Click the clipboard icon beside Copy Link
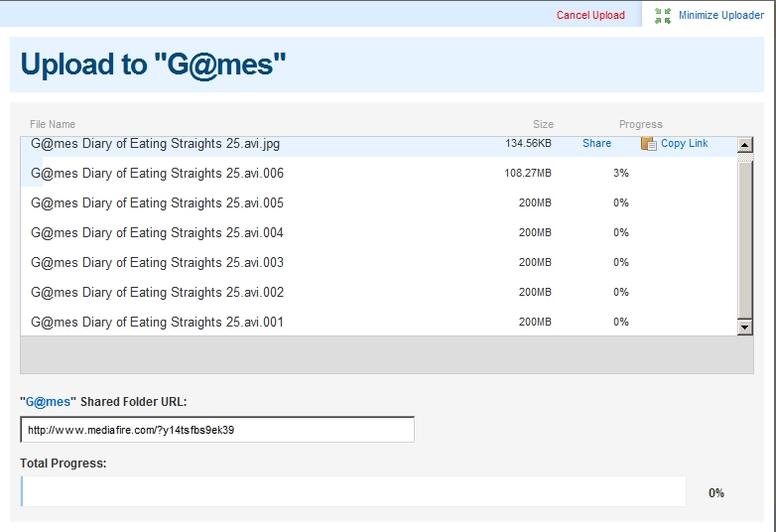The image size is (776, 532). pyautogui.click(x=649, y=144)
